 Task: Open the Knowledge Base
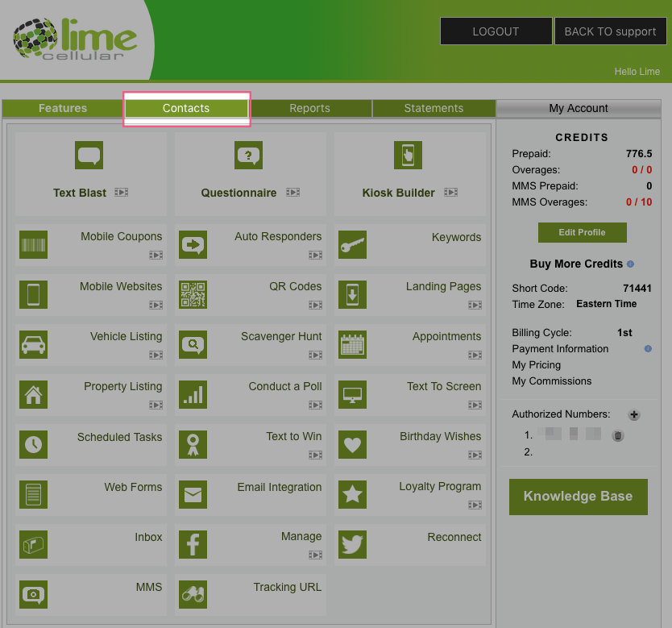click(x=578, y=497)
